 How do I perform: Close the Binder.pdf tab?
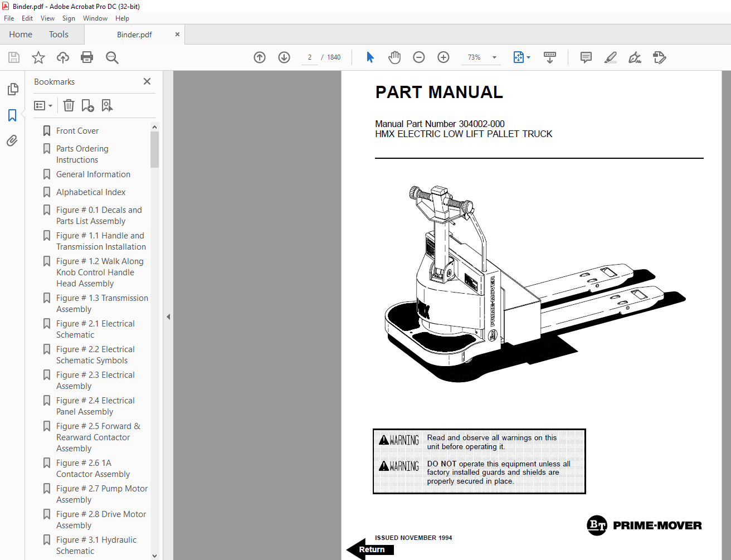pos(177,35)
